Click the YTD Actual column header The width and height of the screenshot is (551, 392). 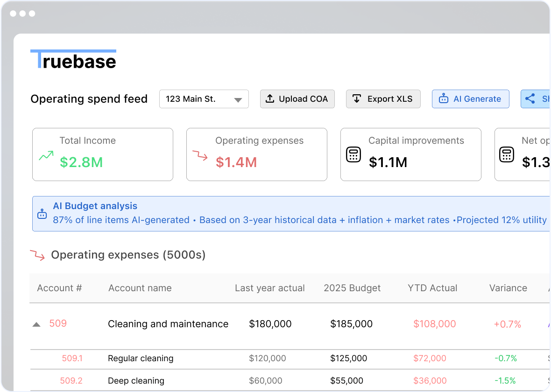432,288
